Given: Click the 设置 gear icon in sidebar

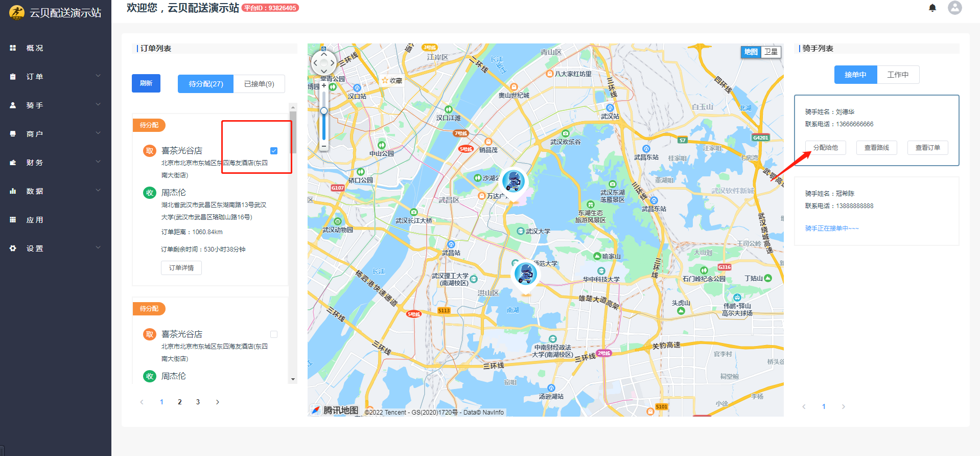Looking at the screenshot, I should (13, 248).
